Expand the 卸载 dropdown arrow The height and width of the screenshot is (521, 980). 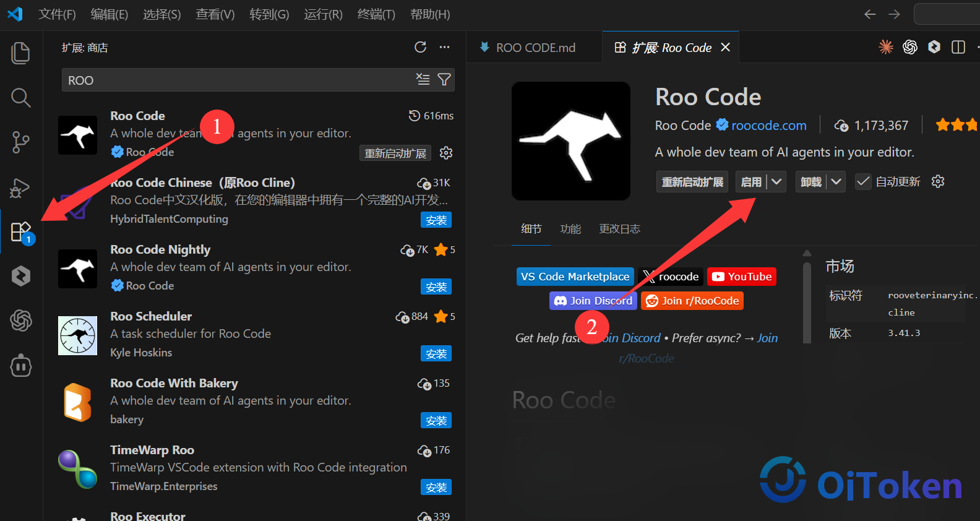point(836,181)
